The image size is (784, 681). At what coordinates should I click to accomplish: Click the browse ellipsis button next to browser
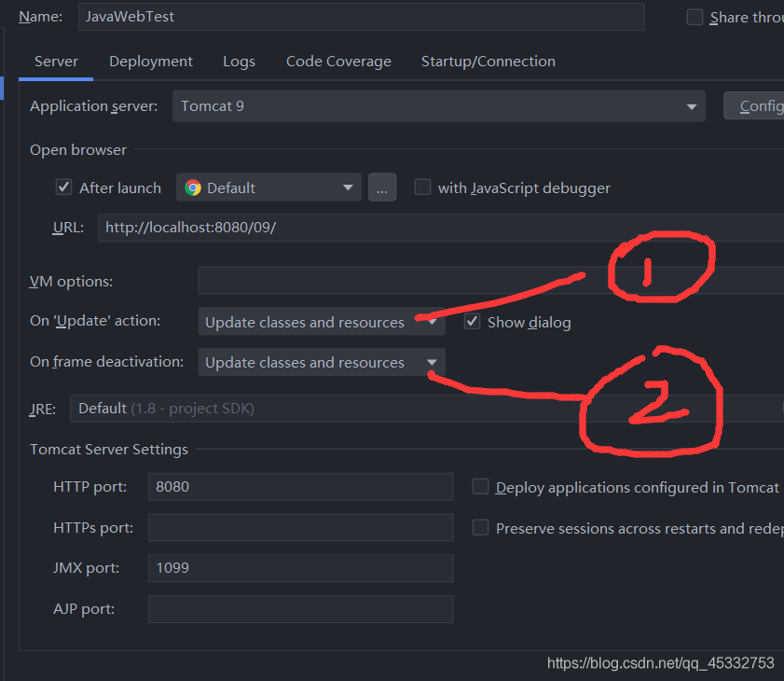[x=382, y=188]
